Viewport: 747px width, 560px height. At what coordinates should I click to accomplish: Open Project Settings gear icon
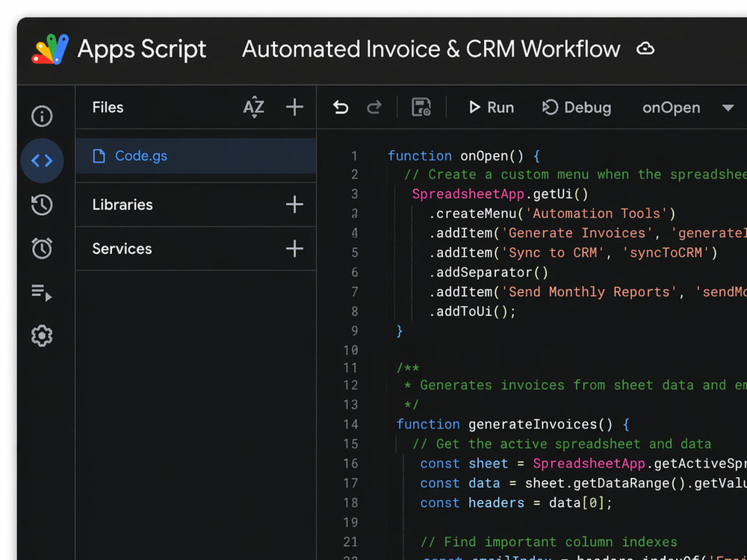tap(42, 336)
